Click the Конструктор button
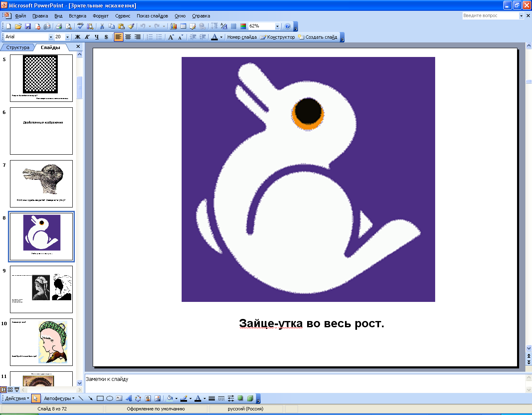The image size is (532, 415). [x=277, y=37]
